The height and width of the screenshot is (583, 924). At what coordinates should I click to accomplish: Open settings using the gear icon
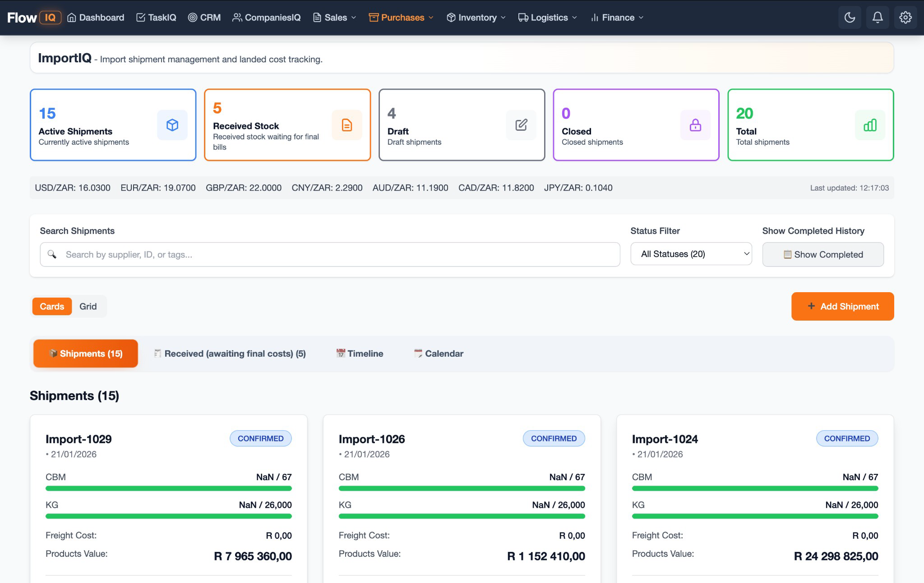click(905, 17)
